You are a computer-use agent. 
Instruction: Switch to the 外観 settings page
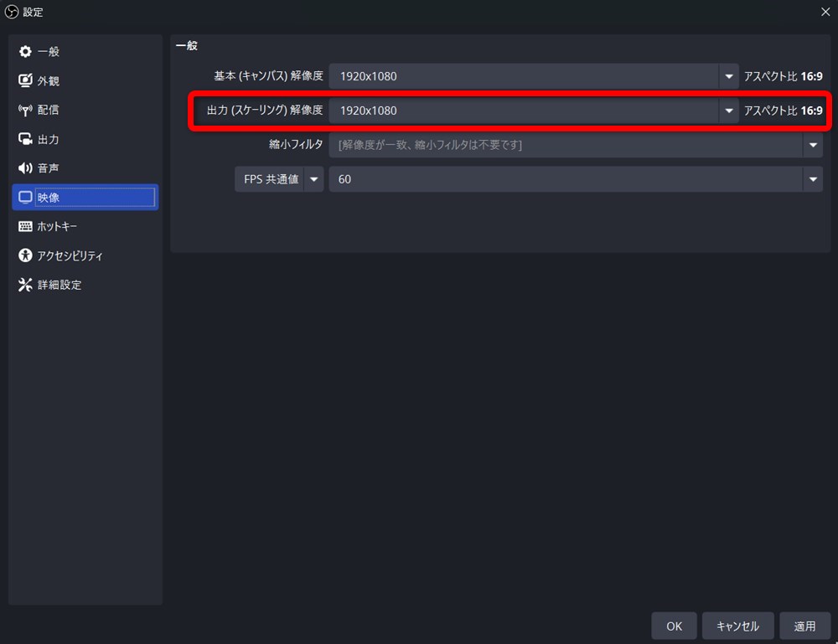pyautogui.click(x=85, y=80)
